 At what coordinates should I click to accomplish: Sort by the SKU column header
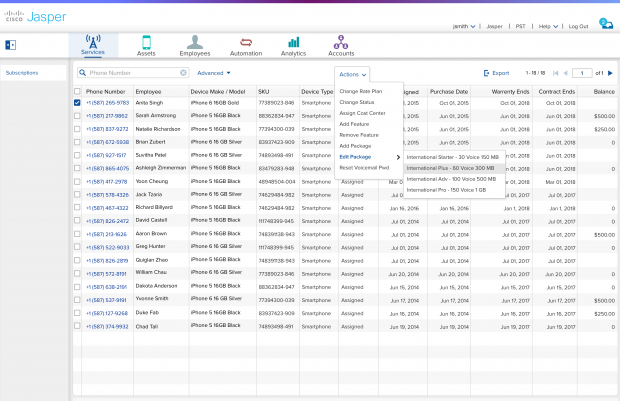pyautogui.click(x=264, y=91)
